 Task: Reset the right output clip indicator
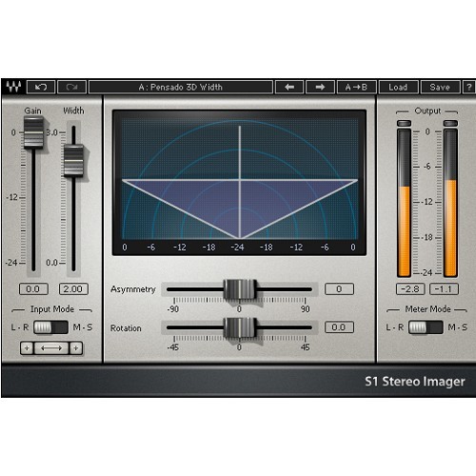point(450,123)
